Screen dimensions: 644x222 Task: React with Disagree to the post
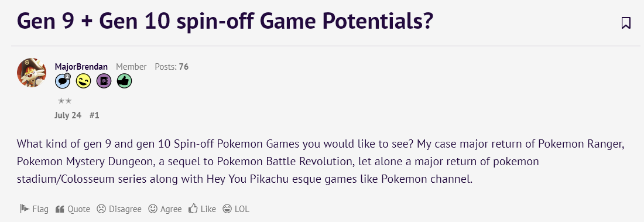[119, 209]
